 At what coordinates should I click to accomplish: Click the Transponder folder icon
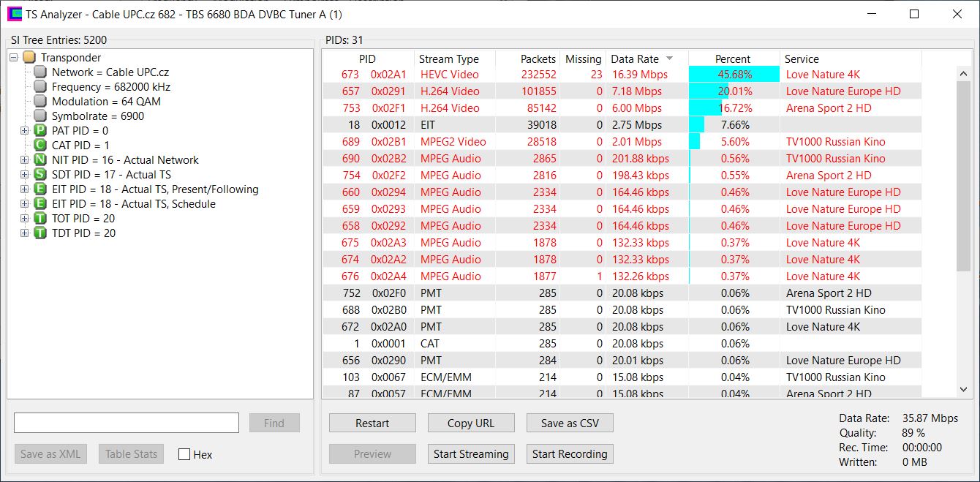29,58
